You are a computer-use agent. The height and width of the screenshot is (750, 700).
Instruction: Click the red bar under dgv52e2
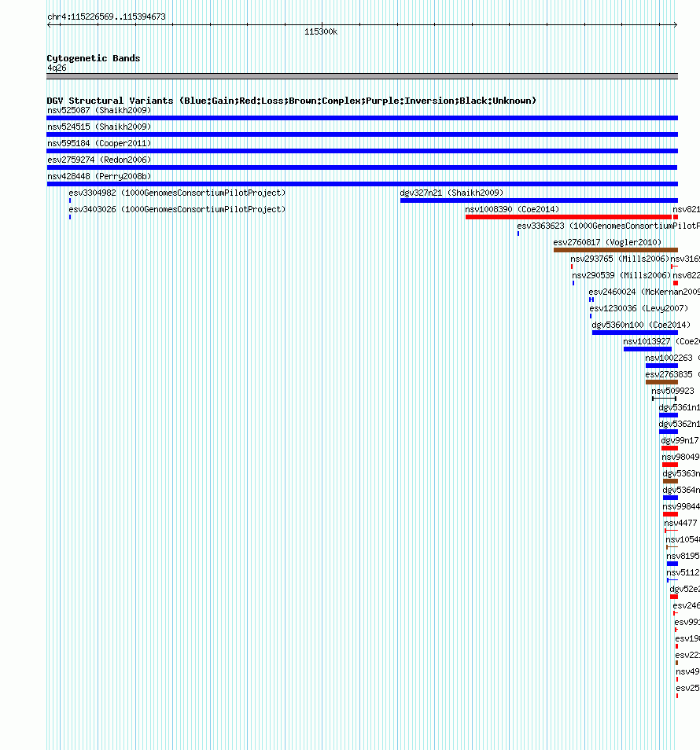point(674,597)
